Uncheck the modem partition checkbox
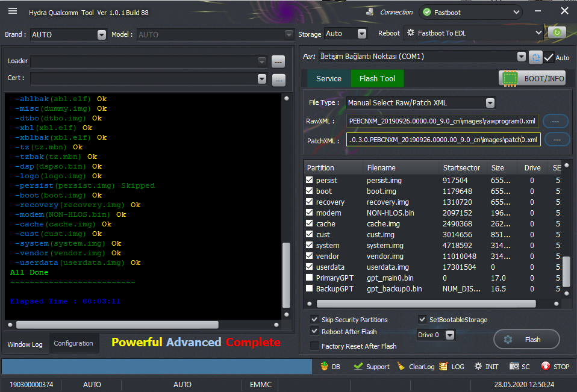 pyautogui.click(x=310, y=213)
